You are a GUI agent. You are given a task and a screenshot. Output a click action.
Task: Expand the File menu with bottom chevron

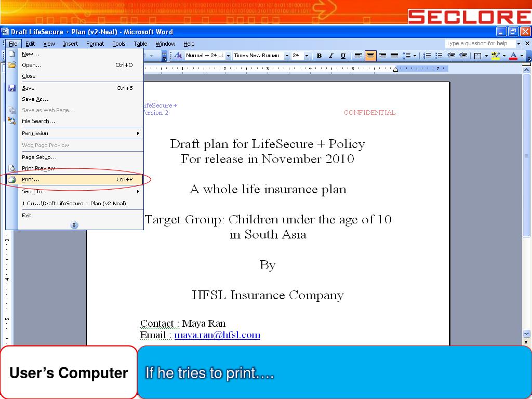point(74,225)
